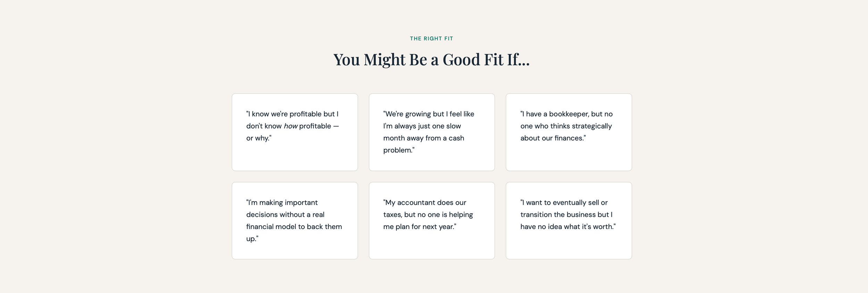Screen dimensions: 868x293
Task: Pick the card about decisions without a financial model
Action: [x=295, y=221]
